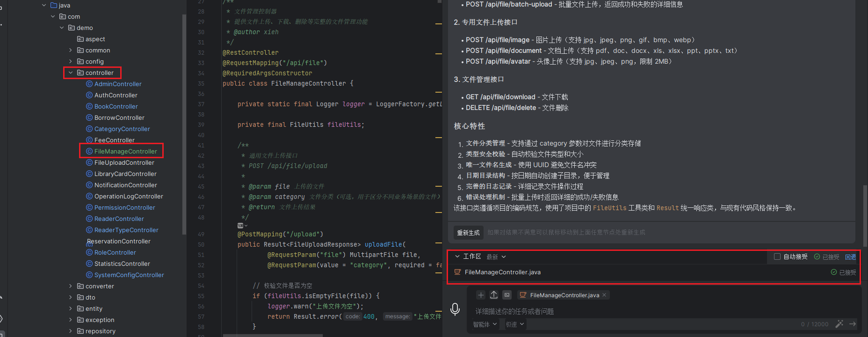Screen dimensions: 868x337
Task: Open the 极速 speed dropdown
Action: (x=515, y=324)
